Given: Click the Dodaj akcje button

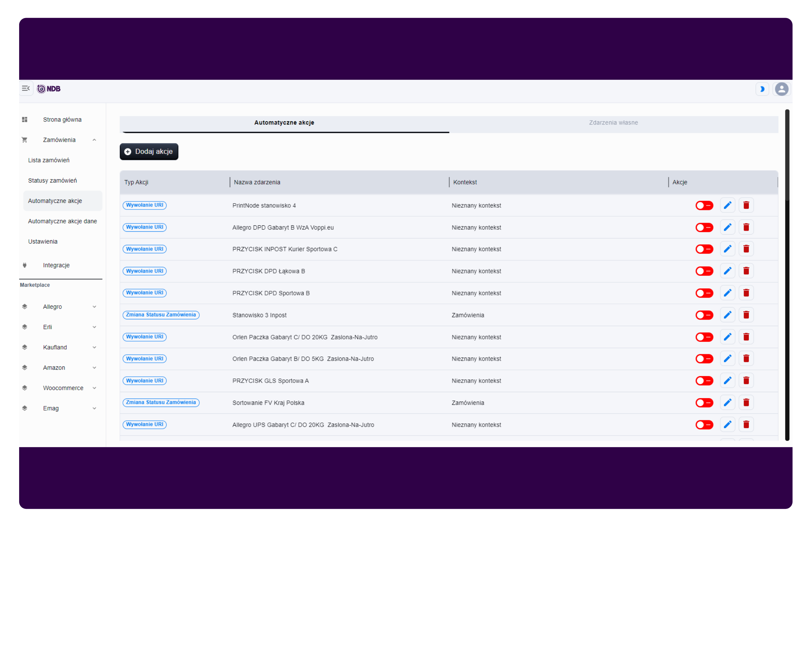Looking at the screenshot, I should point(149,151).
